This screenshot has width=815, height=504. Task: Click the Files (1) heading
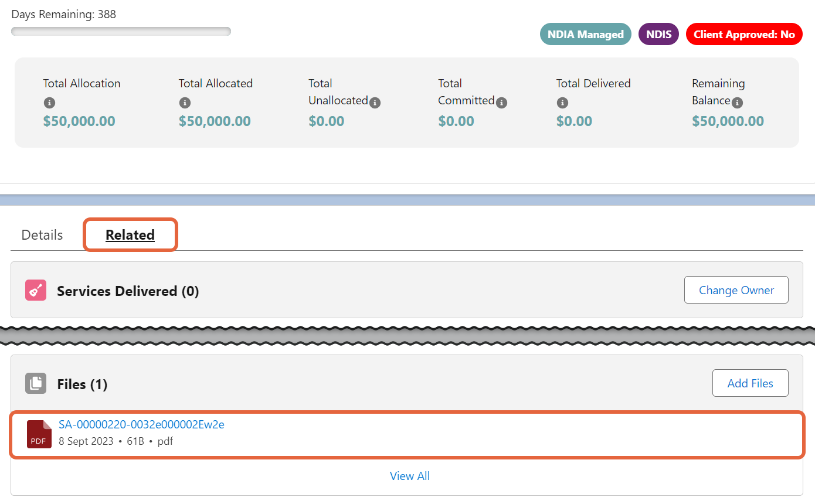pyautogui.click(x=82, y=384)
